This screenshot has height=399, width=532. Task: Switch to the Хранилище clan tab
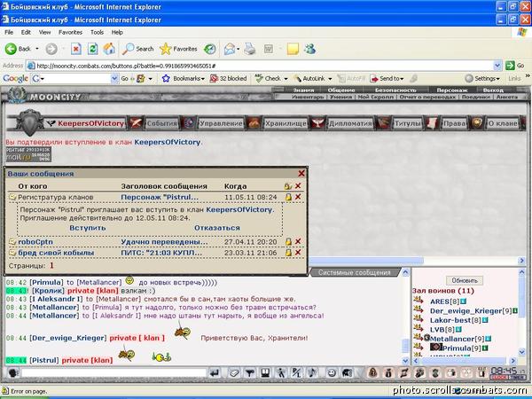coord(286,123)
